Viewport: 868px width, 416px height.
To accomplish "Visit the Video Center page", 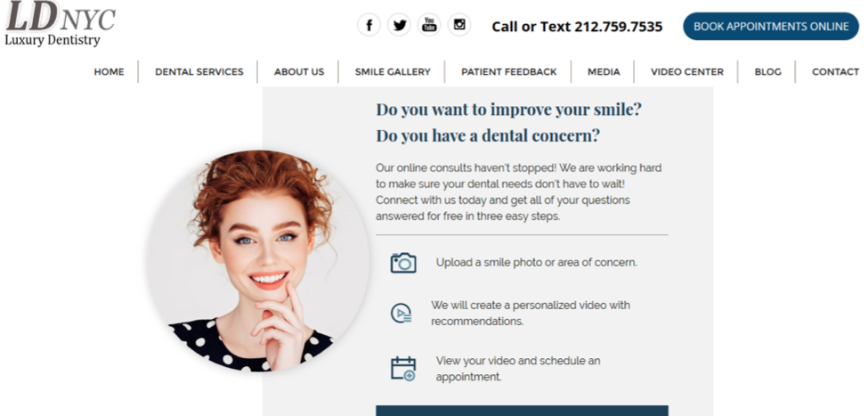I will [x=687, y=72].
